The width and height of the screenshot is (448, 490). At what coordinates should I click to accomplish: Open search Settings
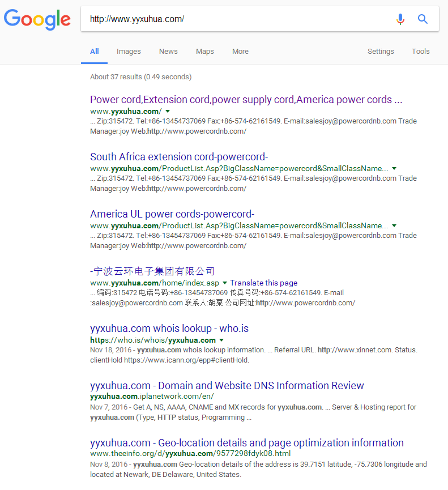(x=381, y=51)
